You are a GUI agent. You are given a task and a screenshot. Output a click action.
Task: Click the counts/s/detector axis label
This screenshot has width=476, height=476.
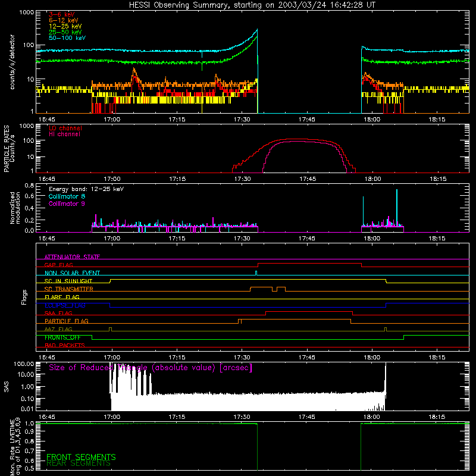pos(12,62)
